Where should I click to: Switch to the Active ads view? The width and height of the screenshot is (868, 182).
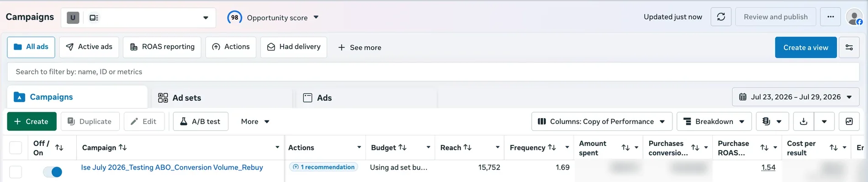89,47
